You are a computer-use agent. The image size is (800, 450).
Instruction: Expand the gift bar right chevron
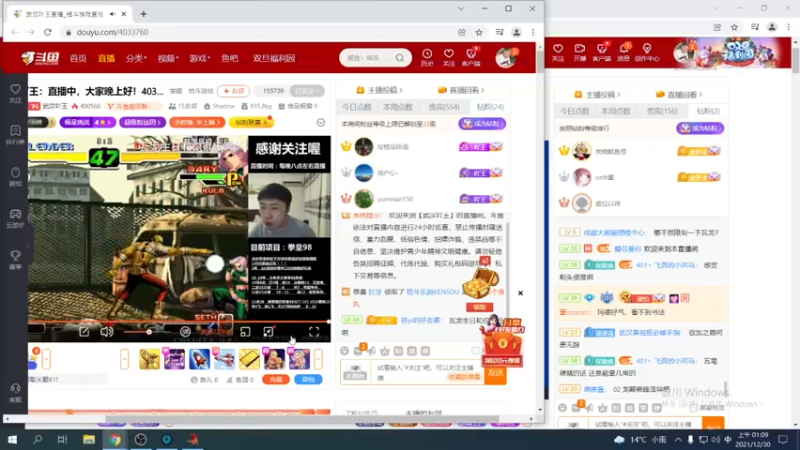click(318, 359)
